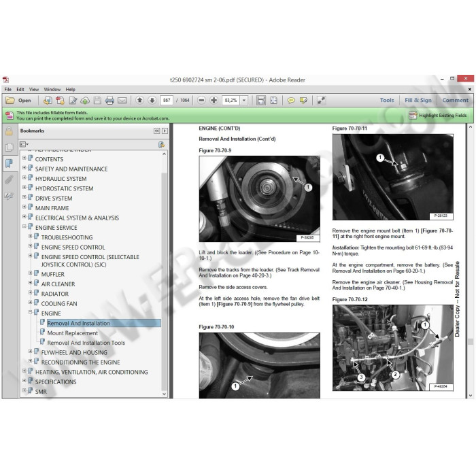Click the fit one full page icon
This screenshot has height=476, width=476.
pyautogui.click(x=273, y=100)
